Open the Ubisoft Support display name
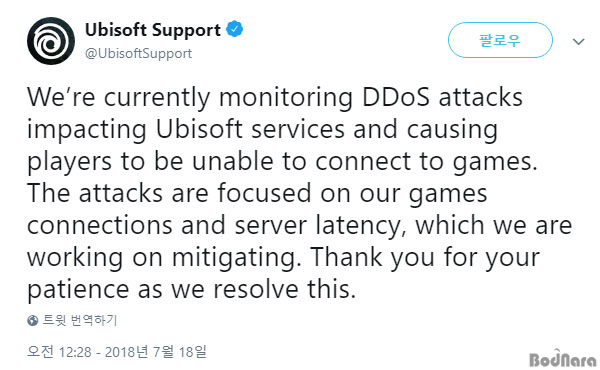The height and width of the screenshot is (370, 600). click(x=153, y=30)
